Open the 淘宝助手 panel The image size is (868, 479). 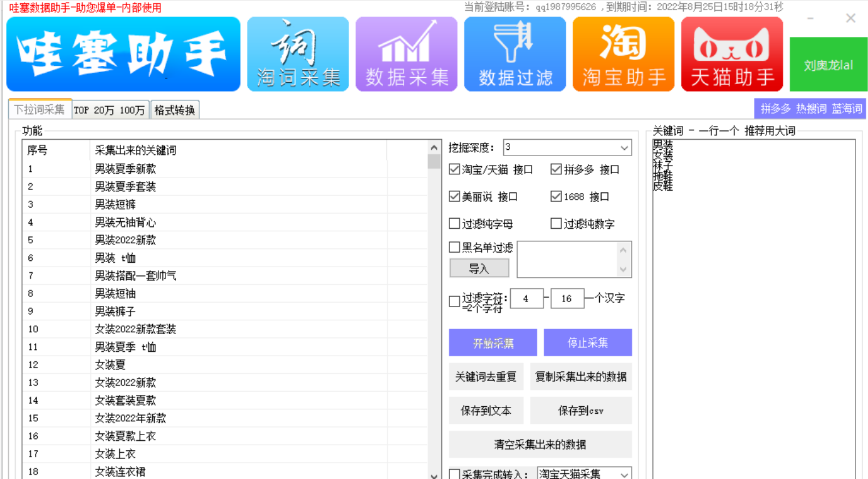(x=623, y=53)
